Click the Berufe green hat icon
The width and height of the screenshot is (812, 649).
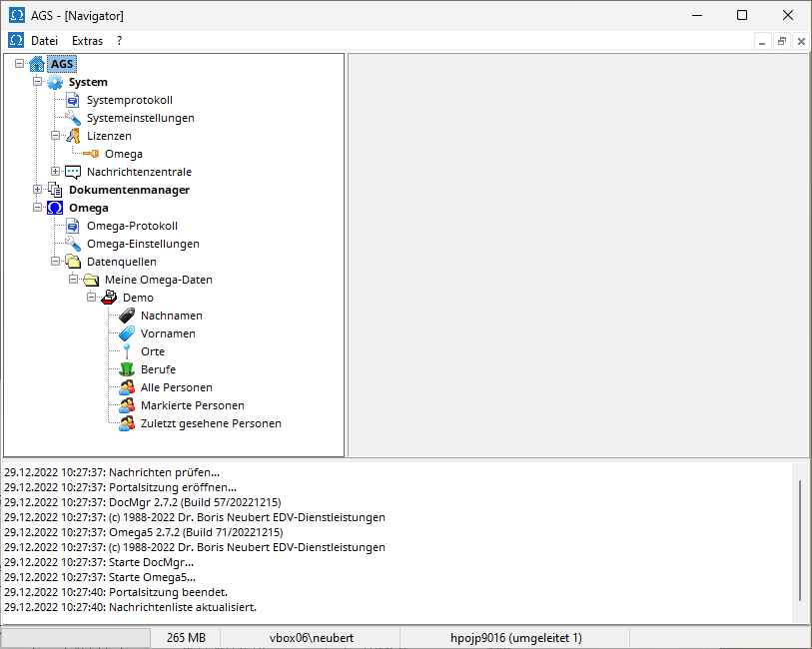pos(127,369)
